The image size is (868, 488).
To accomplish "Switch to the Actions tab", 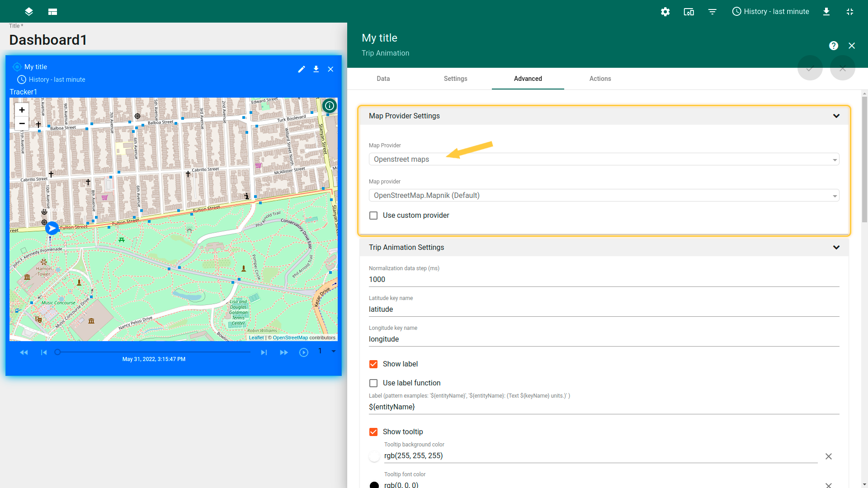I will click(x=600, y=79).
